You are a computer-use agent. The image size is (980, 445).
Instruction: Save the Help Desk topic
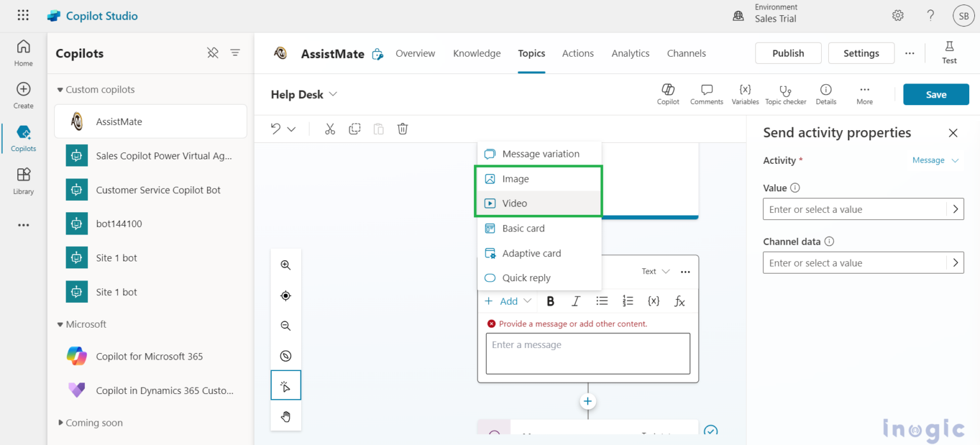tap(936, 94)
